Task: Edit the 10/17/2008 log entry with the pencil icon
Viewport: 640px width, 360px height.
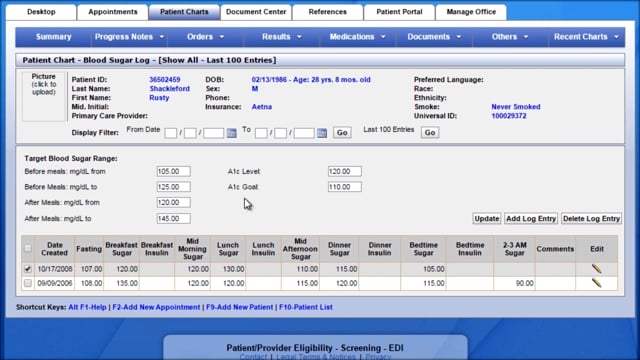Action: pyautogui.click(x=596, y=269)
